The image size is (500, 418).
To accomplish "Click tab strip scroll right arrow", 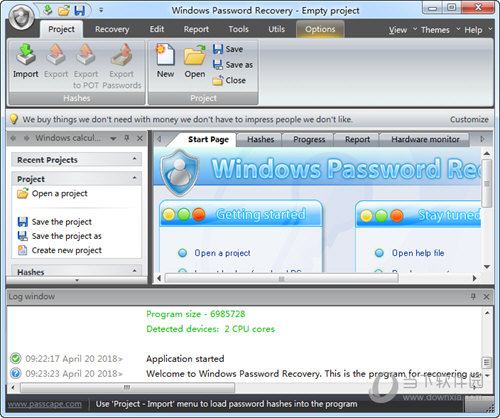I will (x=482, y=139).
